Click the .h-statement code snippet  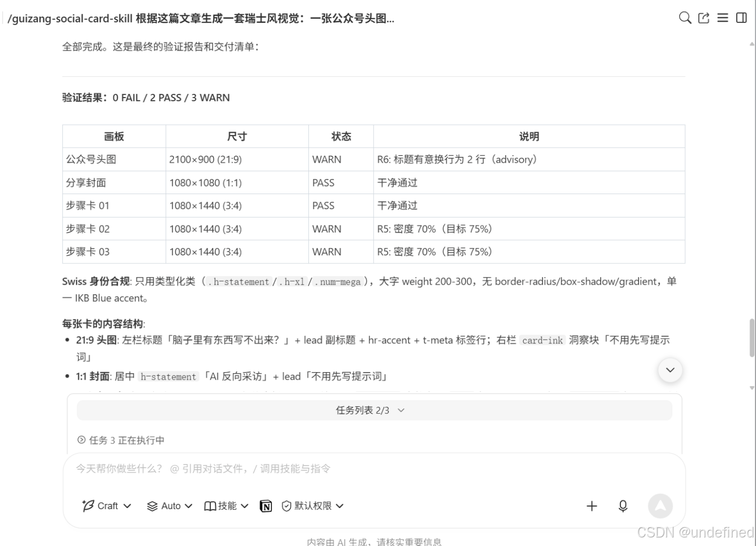click(x=238, y=282)
